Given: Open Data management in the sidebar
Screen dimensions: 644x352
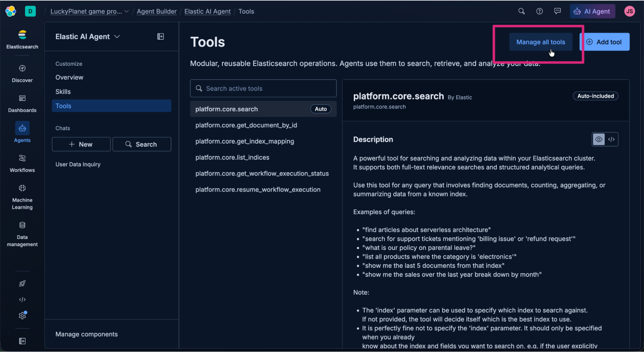Looking at the screenshot, I should tap(22, 234).
